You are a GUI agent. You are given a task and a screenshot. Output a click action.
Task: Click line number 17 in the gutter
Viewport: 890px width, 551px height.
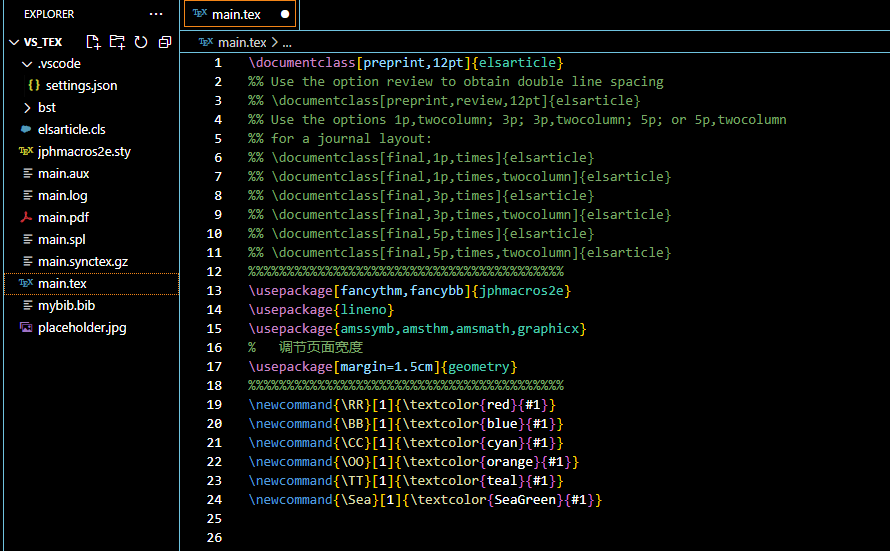pos(214,367)
